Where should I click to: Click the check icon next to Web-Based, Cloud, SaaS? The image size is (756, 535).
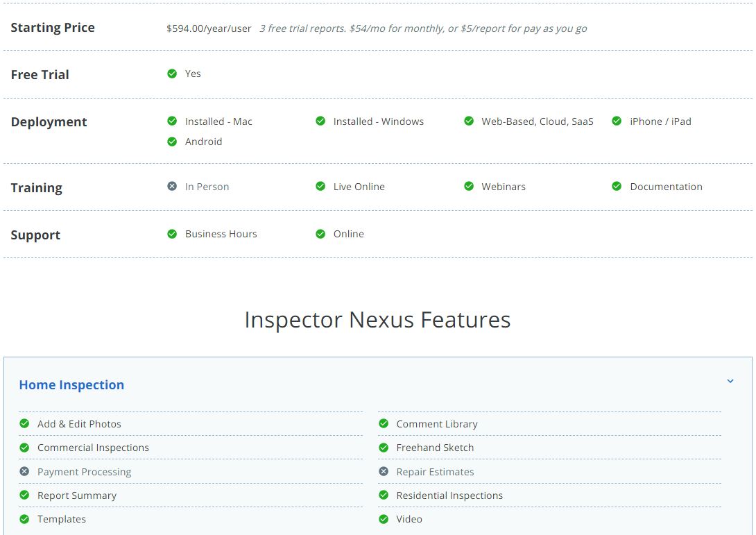pyautogui.click(x=469, y=121)
